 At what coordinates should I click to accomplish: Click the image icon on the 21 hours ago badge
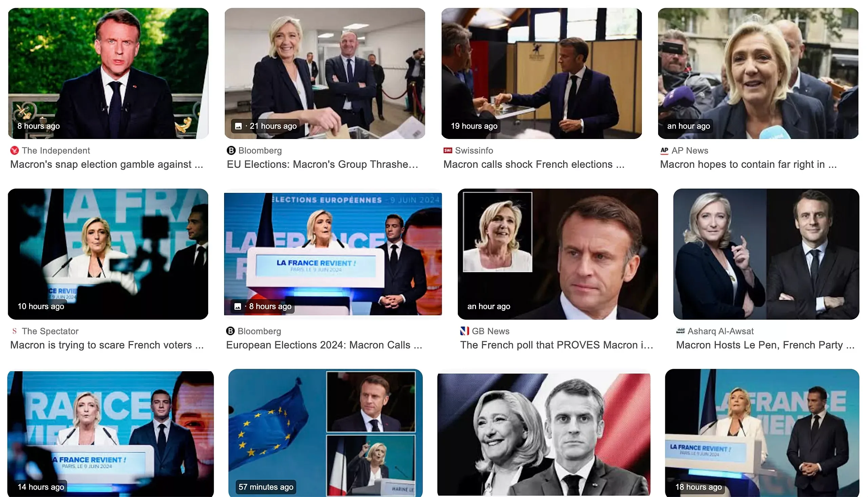pyautogui.click(x=238, y=126)
